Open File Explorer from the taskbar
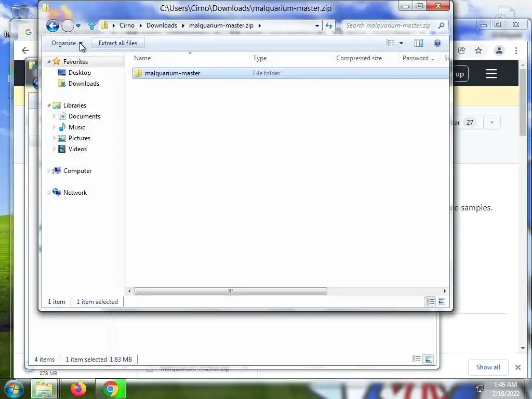The image size is (532, 399). [x=44, y=389]
